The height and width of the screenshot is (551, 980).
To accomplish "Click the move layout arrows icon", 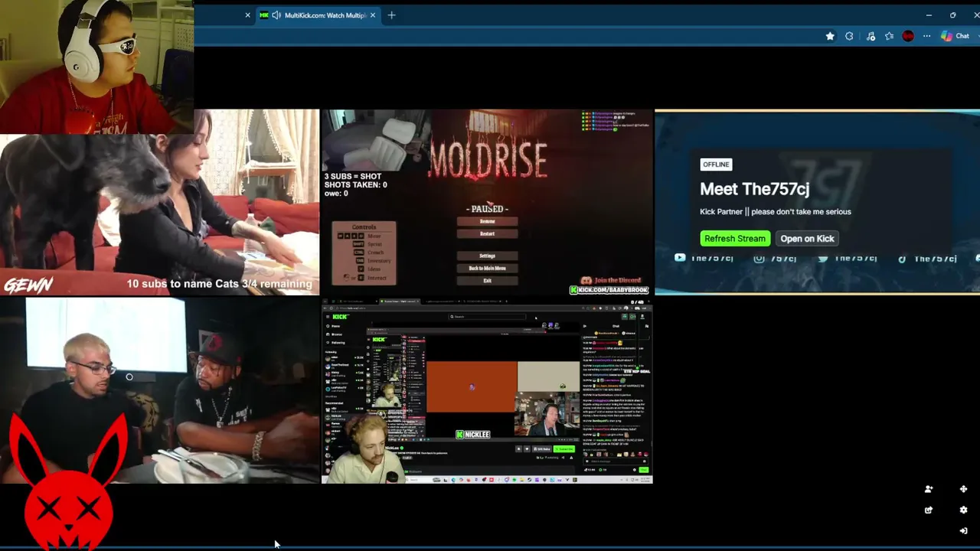I will (963, 489).
